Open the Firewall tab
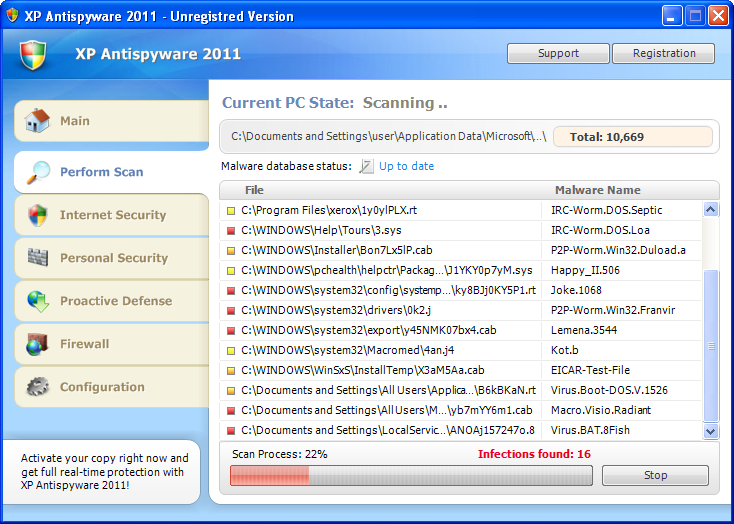The image size is (734, 524). pos(111,344)
